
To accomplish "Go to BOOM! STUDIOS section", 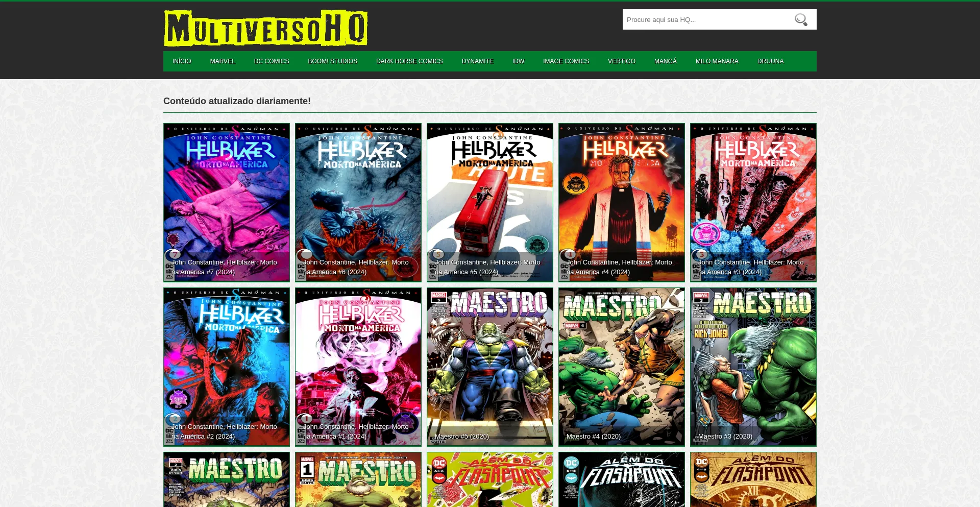I will coord(333,61).
